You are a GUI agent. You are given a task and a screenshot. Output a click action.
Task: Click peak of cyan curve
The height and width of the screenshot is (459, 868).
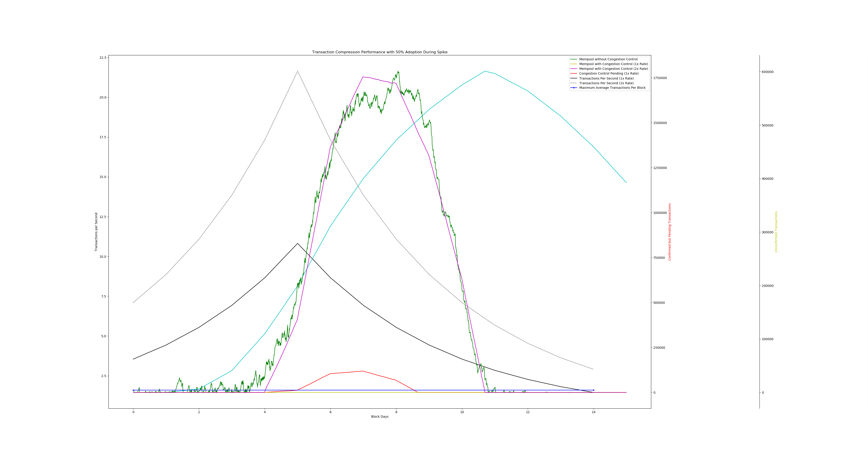(485, 71)
